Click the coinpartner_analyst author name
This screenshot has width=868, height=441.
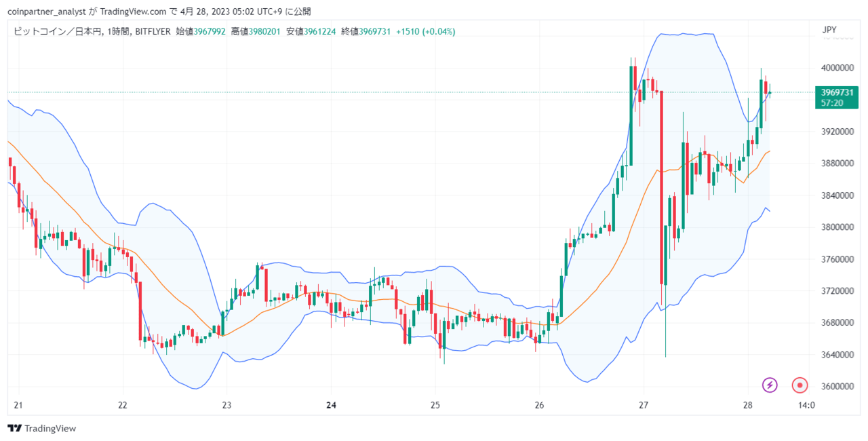point(47,12)
